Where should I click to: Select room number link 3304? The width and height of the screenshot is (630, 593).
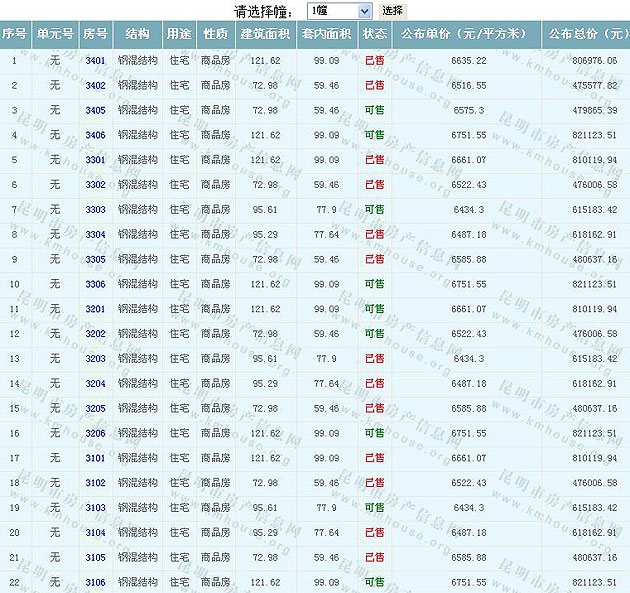[96, 235]
